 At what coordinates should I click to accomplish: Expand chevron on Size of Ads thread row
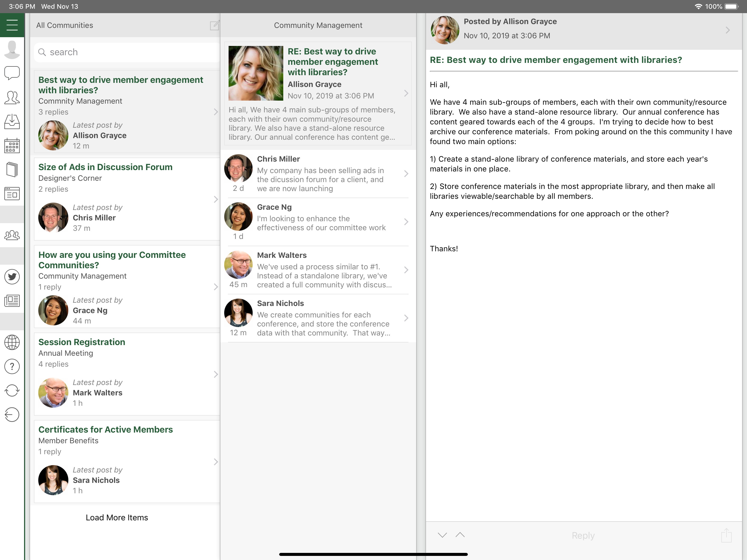[x=216, y=199]
